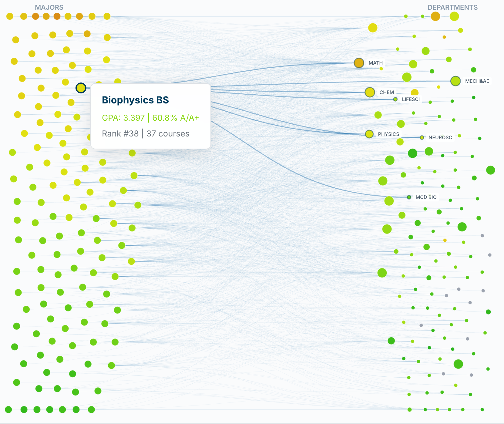Click last node in bottom majors row
The height and width of the screenshot is (424, 504).
91,410
